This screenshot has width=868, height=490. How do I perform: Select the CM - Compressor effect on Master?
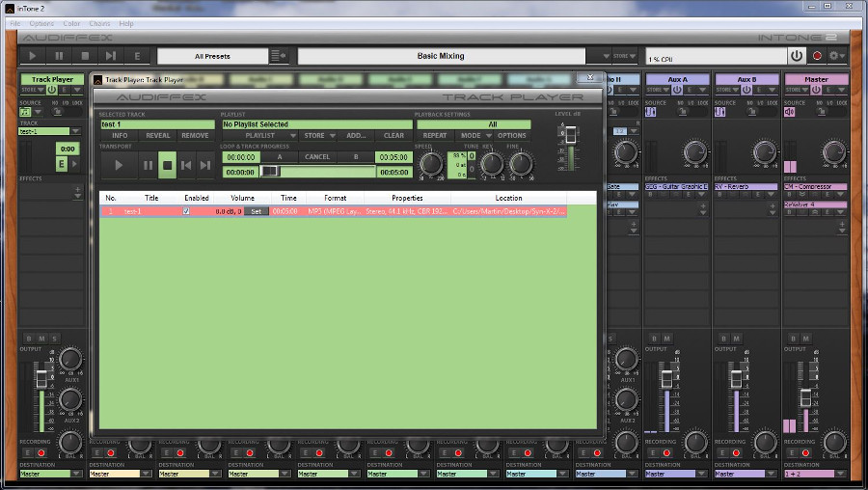[x=815, y=186]
